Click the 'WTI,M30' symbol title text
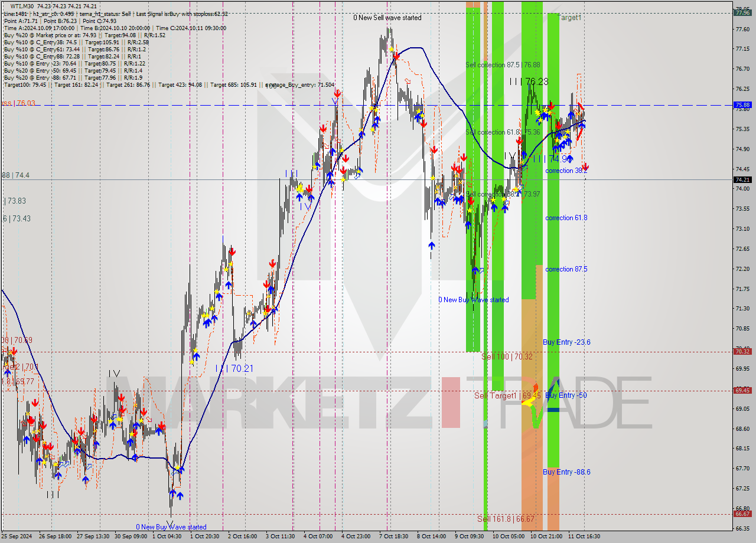 (22, 6)
